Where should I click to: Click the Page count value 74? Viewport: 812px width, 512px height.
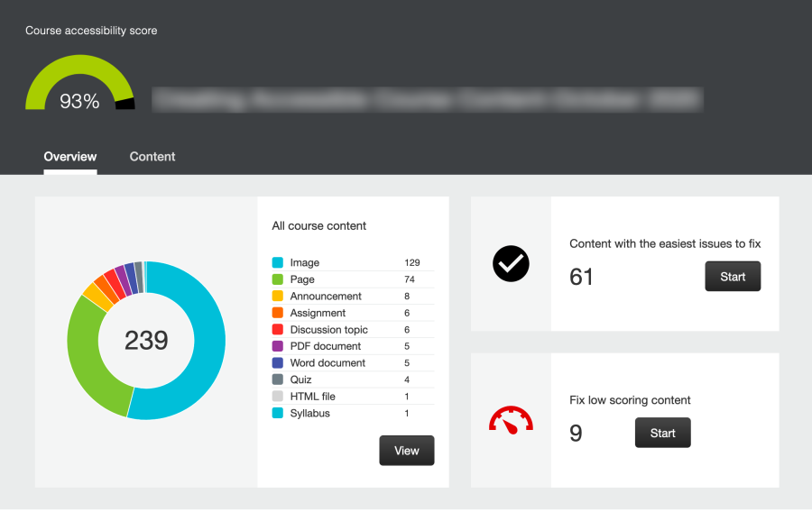(409, 279)
